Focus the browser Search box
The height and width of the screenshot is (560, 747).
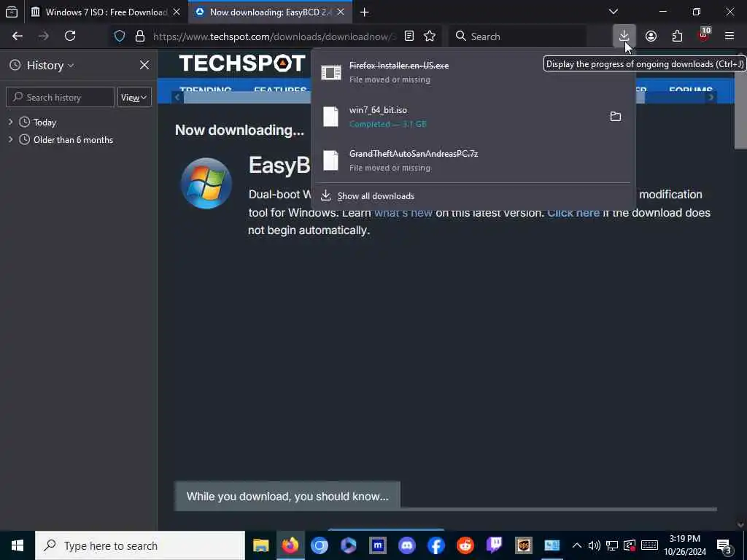(x=518, y=36)
